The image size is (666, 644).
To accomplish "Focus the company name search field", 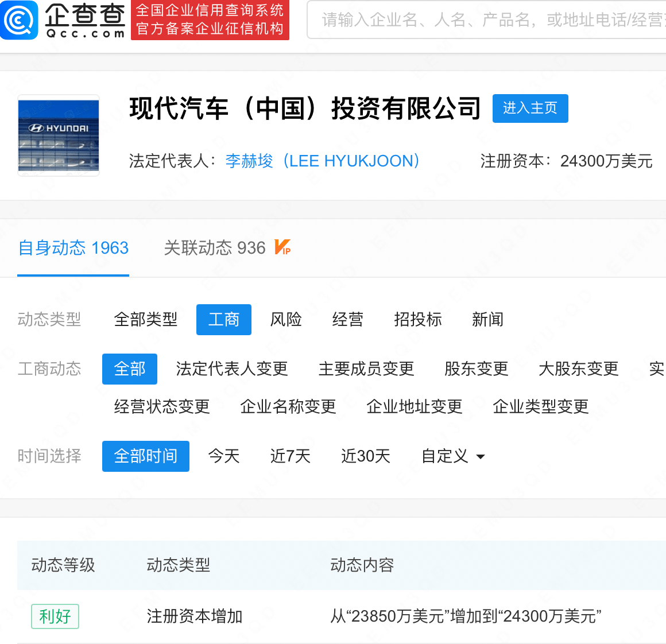I will coord(486,20).
